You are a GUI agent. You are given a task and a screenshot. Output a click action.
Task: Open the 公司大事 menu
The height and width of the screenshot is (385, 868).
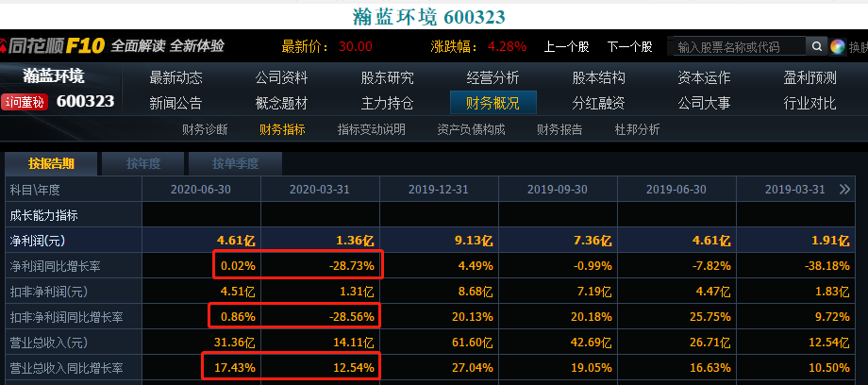pyautogui.click(x=704, y=103)
